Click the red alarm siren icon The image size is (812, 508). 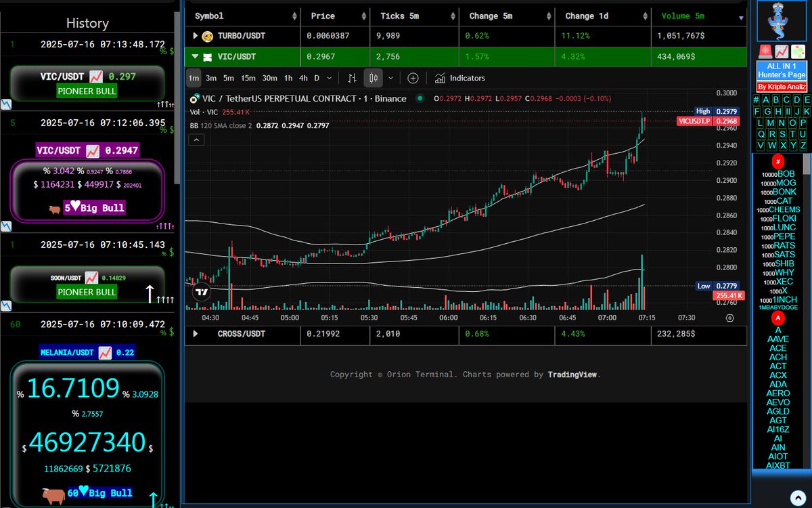tap(765, 51)
